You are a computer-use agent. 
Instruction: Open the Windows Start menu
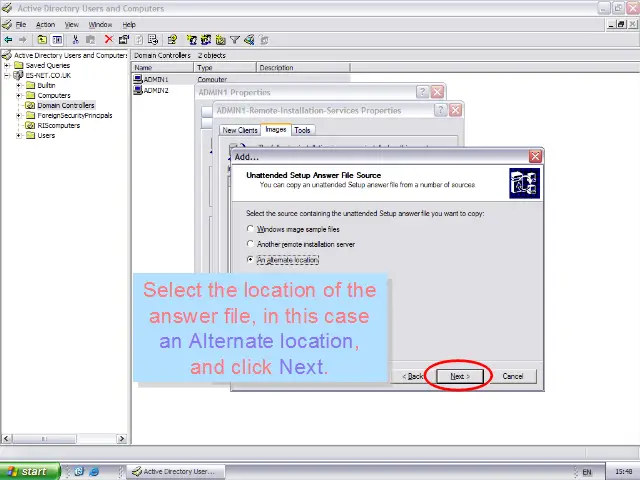pos(30,471)
